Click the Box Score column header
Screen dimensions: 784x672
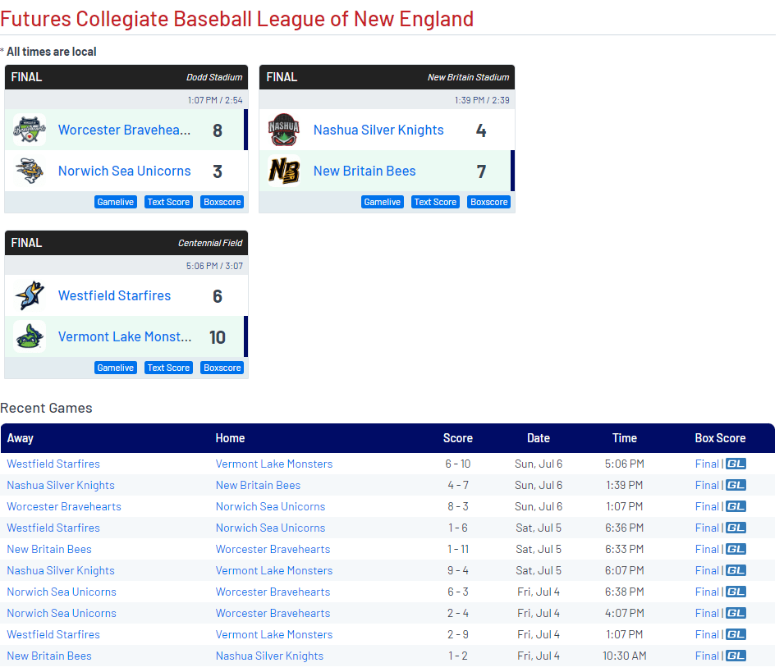coord(720,438)
